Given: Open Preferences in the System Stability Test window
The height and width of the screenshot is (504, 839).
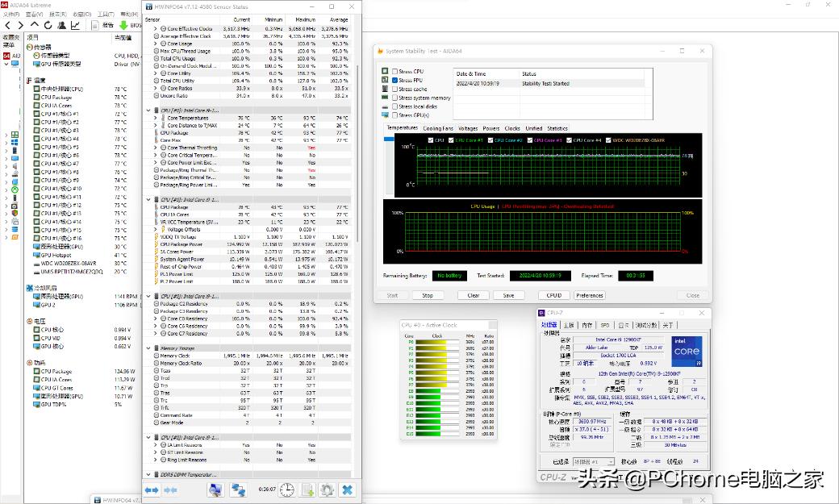Looking at the screenshot, I should [589, 295].
